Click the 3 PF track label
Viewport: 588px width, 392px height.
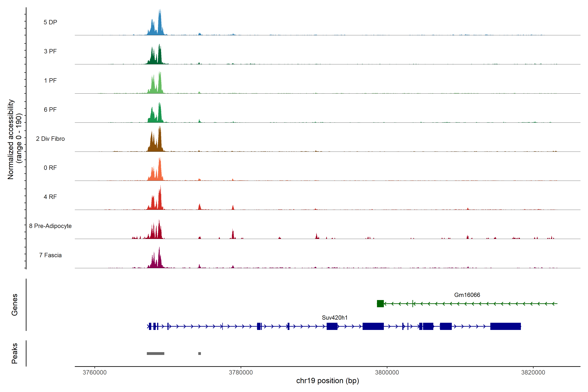click(50, 51)
